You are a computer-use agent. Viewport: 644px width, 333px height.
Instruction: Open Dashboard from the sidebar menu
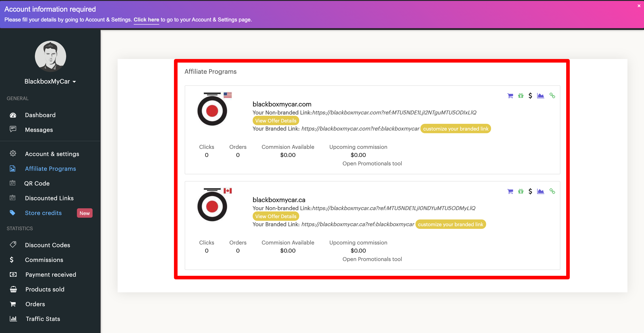click(40, 115)
